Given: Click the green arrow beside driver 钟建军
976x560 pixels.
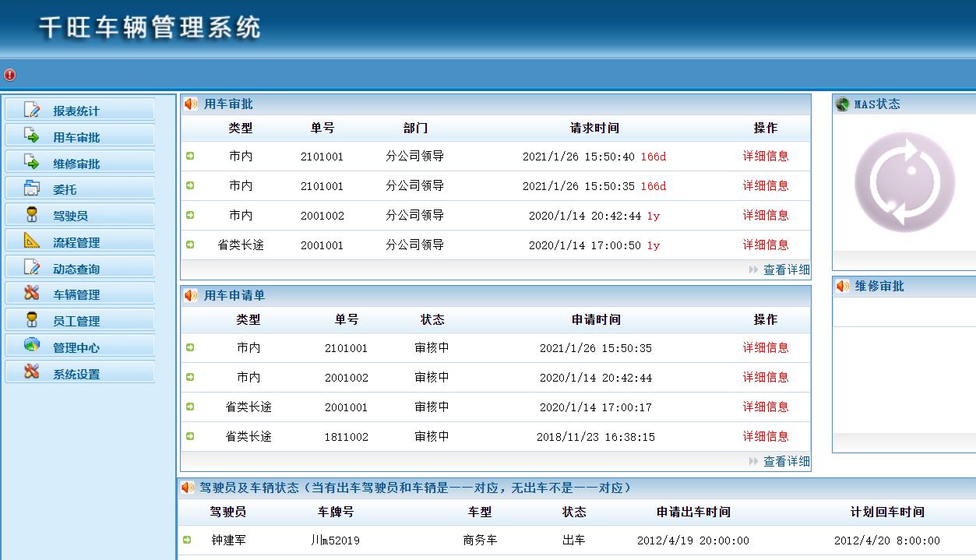Looking at the screenshot, I should pos(187,540).
